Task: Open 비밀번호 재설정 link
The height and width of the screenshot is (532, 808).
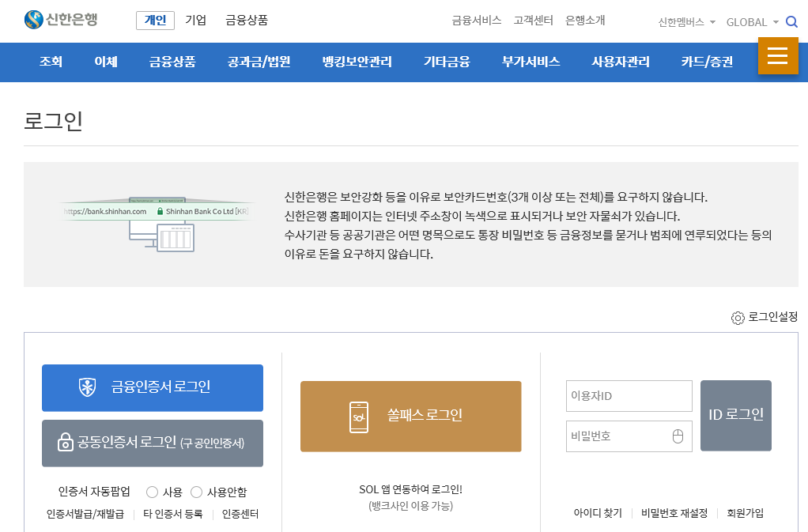Action: coord(674,513)
